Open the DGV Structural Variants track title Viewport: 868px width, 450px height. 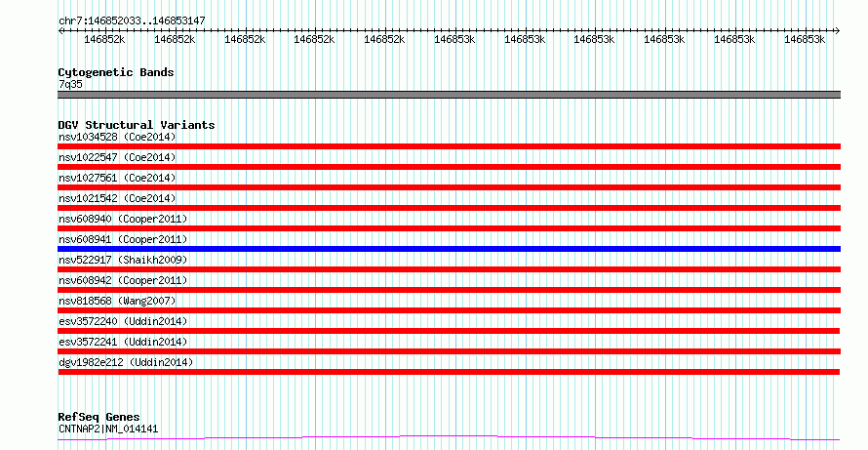(137, 125)
